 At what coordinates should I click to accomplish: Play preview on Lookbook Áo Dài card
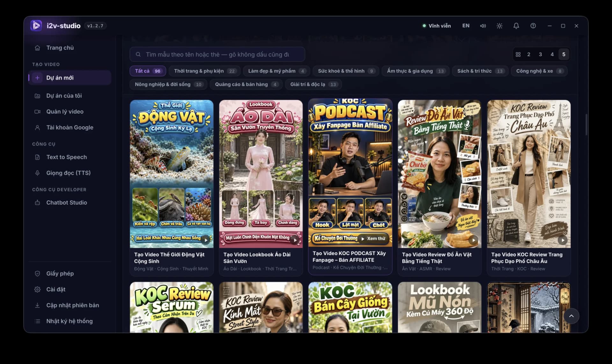click(295, 240)
